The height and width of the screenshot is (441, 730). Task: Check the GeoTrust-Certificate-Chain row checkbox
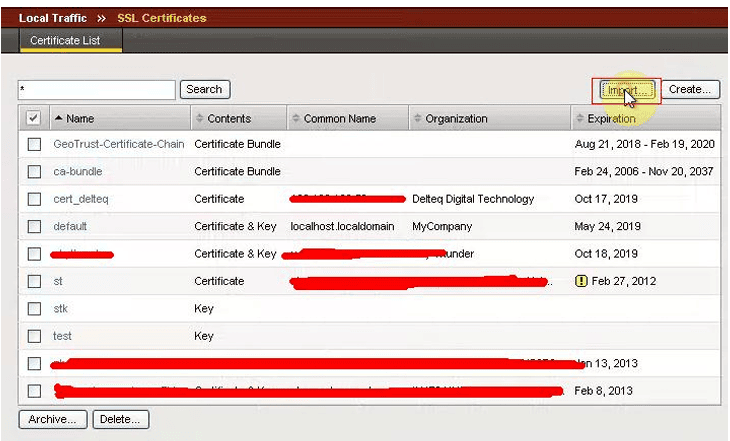tap(34, 144)
